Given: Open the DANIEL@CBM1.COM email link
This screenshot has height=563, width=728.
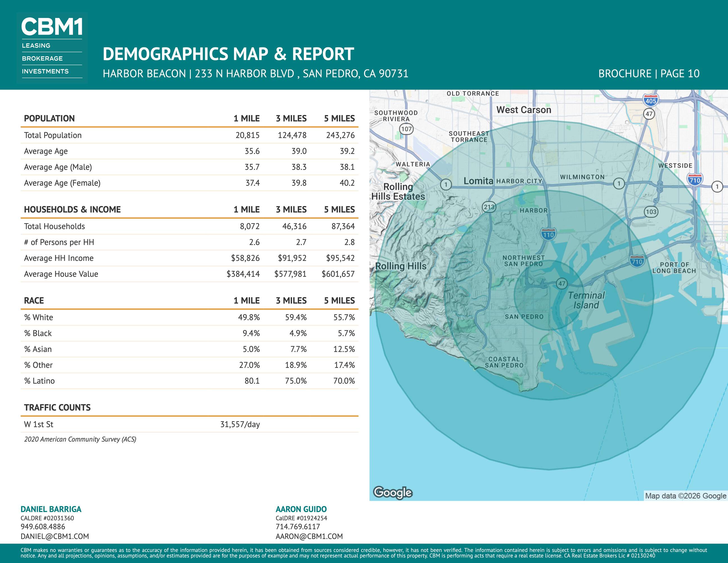Looking at the screenshot, I should click(55, 536).
